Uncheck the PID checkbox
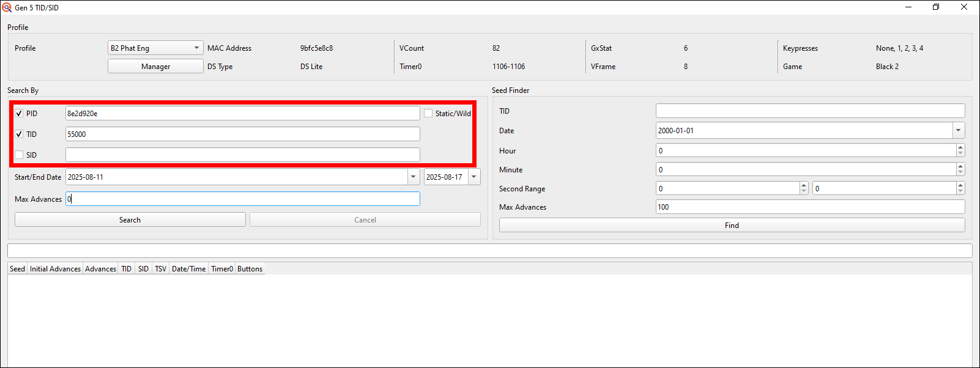Image resolution: width=980 pixels, height=368 pixels. (x=19, y=114)
